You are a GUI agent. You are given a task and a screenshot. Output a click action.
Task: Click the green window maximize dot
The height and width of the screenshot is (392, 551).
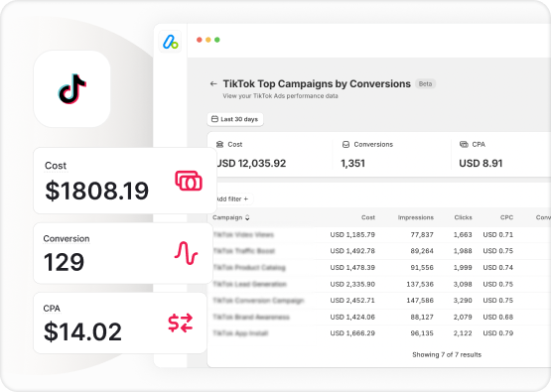pyautogui.click(x=217, y=40)
